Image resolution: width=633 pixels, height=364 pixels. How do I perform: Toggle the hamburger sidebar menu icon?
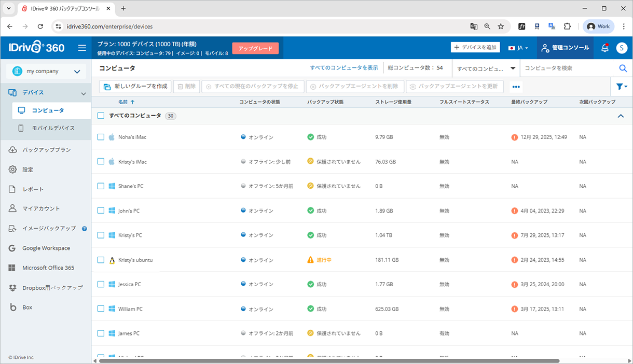[x=82, y=48]
